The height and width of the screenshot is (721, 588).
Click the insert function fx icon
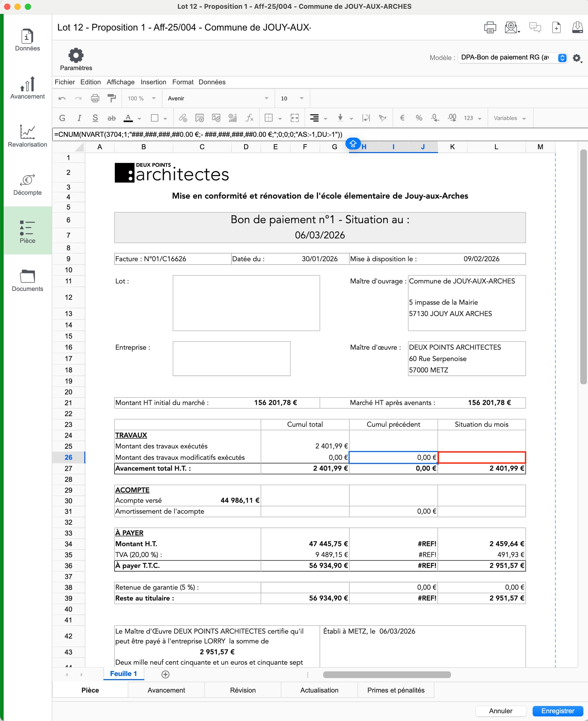click(x=249, y=118)
